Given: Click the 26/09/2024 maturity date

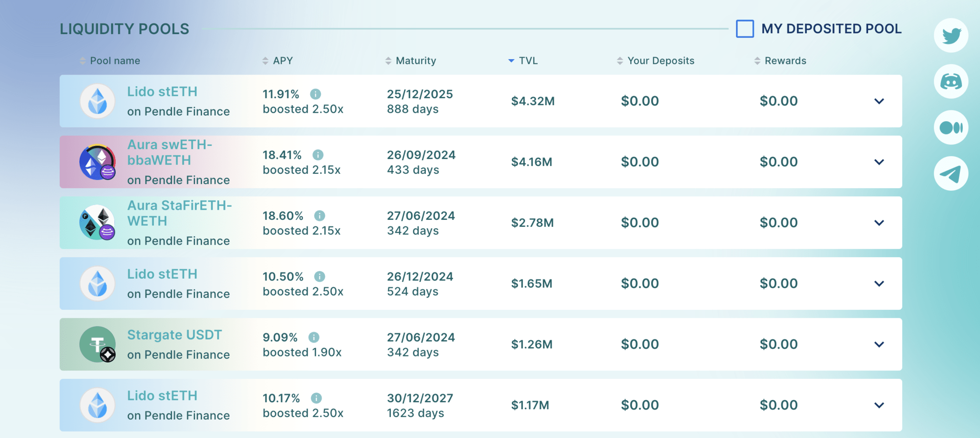Looking at the screenshot, I should (421, 155).
